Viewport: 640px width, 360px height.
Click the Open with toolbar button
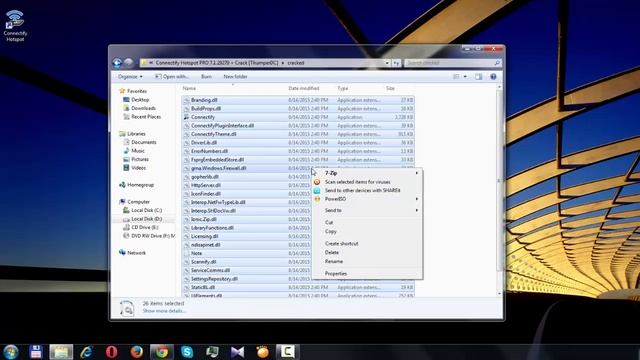[x=172, y=77]
